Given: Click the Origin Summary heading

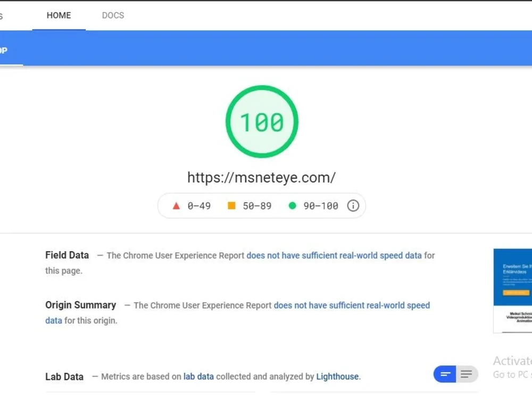Looking at the screenshot, I should 81,305.
